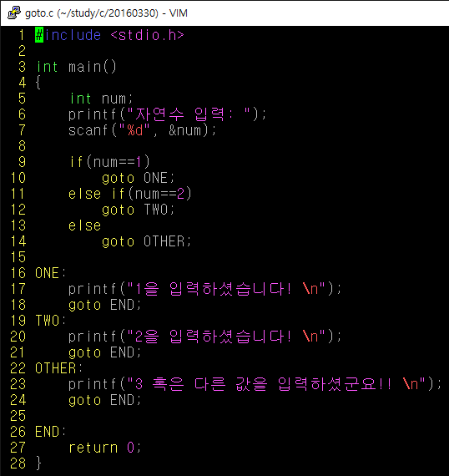
Task: Click line number 25 in the gutter
Action: pyautogui.click(x=18, y=416)
